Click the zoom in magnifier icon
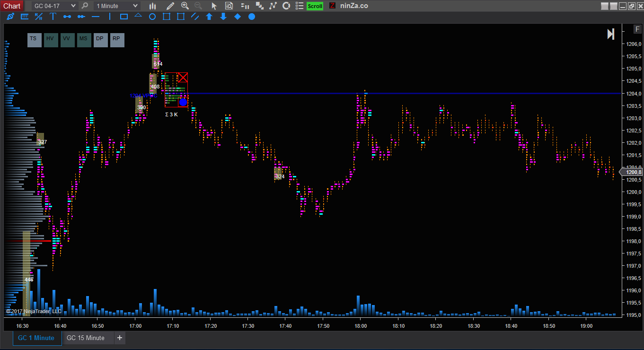644x350 pixels. coord(185,6)
